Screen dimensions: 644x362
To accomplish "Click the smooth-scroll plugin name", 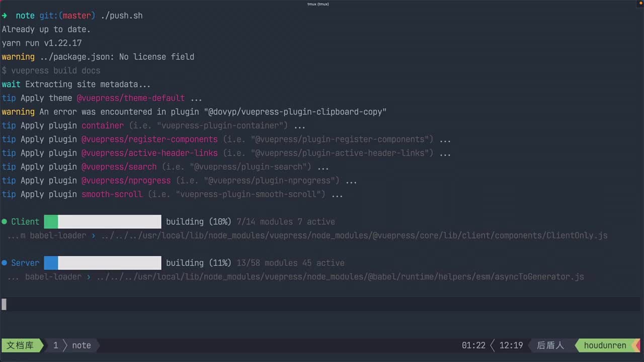I will (112, 194).
